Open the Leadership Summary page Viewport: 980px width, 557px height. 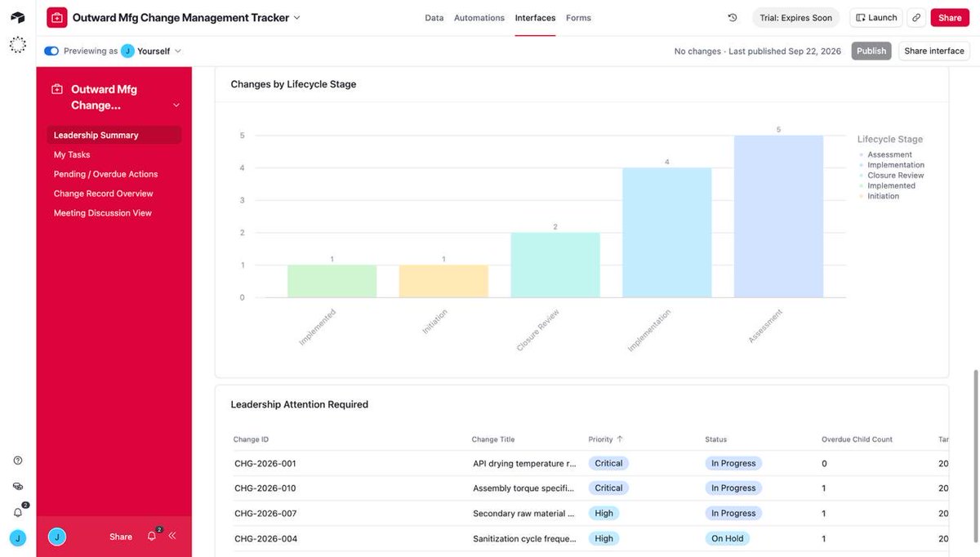pyautogui.click(x=114, y=136)
